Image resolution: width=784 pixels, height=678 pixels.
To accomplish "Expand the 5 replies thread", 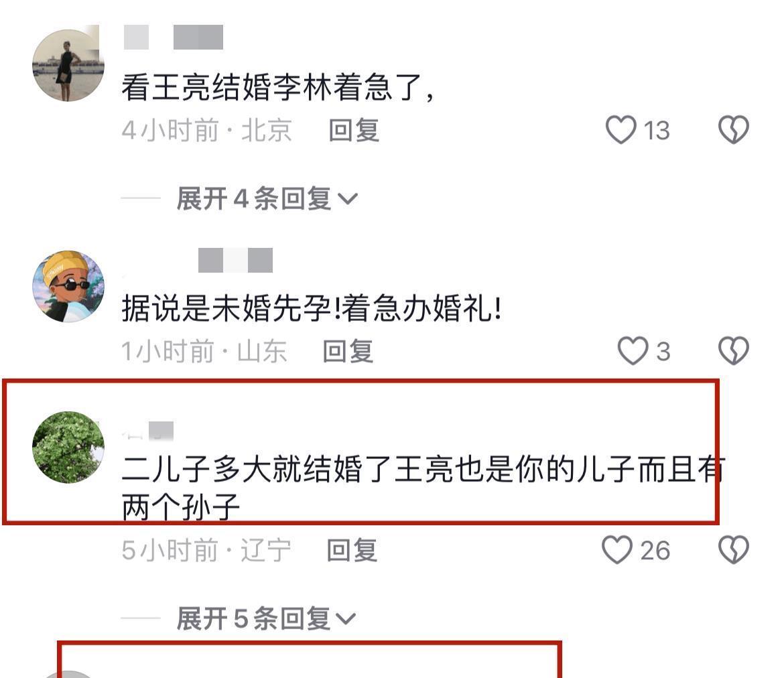I will point(265,618).
